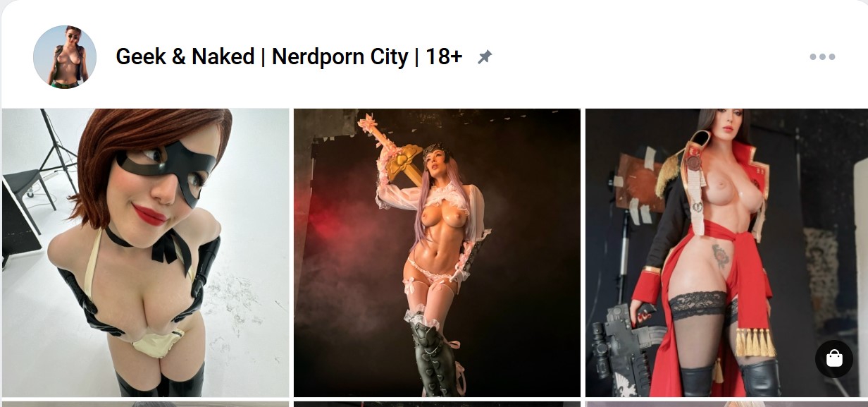The height and width of the screenshot is (407, 868).
Task: Open the photo of the masked red-haired cosplayer
Action: coord(146,253)
